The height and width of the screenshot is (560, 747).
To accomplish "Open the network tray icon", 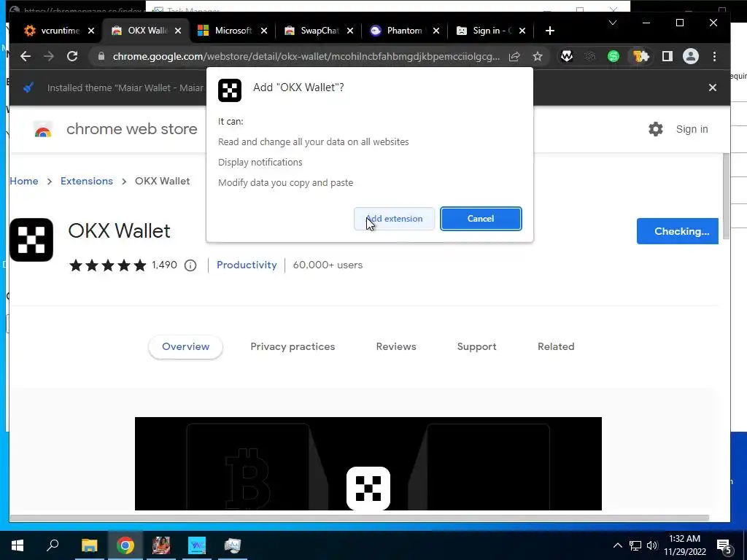I will (635, 545).
